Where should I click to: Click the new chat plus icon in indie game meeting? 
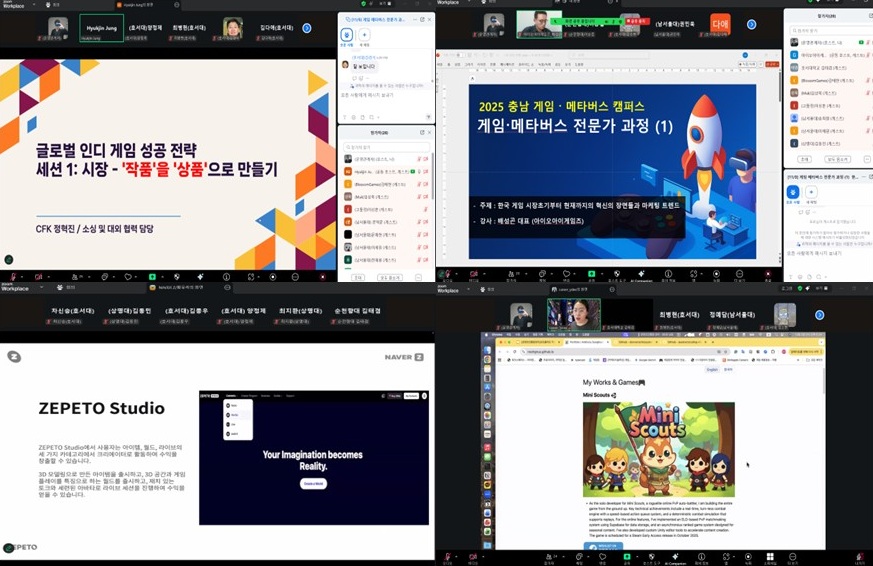point(364,35)
